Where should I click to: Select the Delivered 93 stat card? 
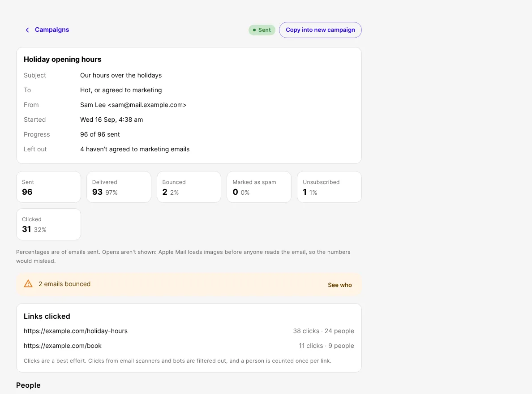[119, 187]
